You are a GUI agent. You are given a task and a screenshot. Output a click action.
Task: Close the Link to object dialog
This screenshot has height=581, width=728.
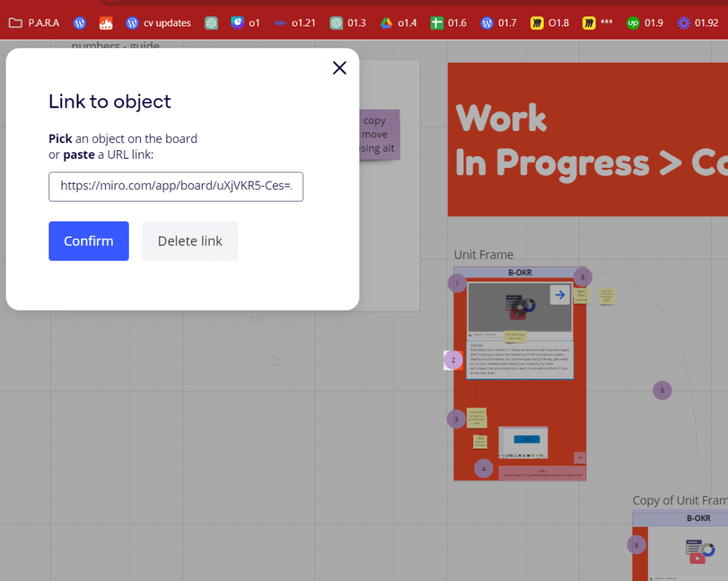[339, 68]
